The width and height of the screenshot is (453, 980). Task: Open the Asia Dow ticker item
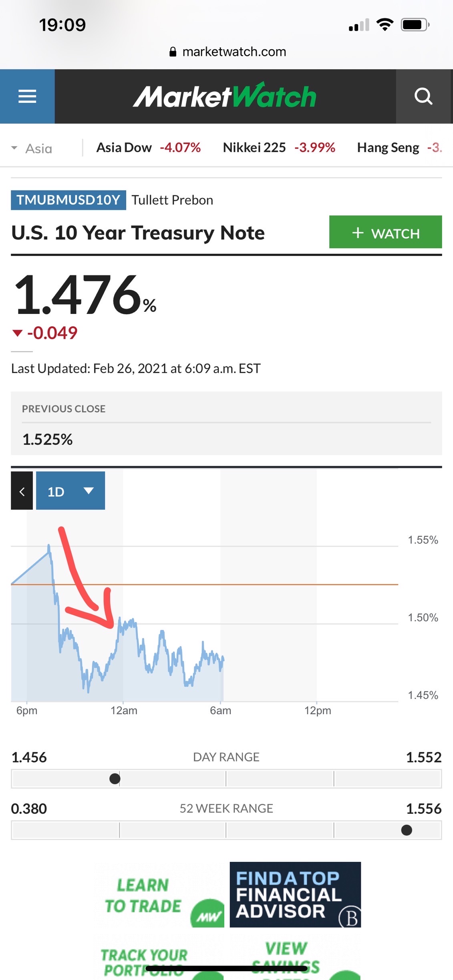pos(149,148)
